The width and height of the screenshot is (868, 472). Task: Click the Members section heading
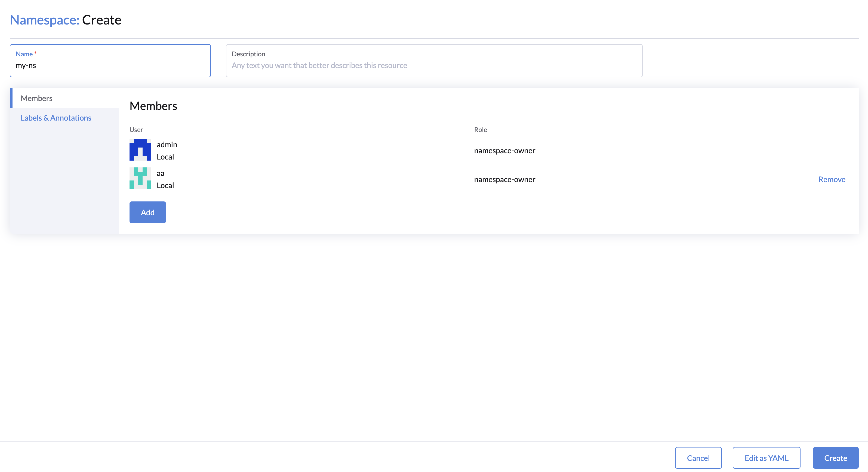(x=153, y=106)
